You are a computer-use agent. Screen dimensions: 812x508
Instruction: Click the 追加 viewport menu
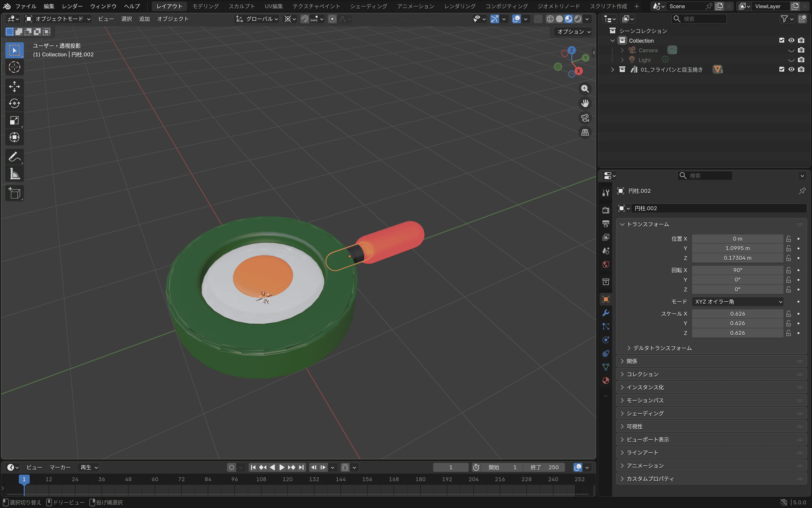(x=144, y=19)
